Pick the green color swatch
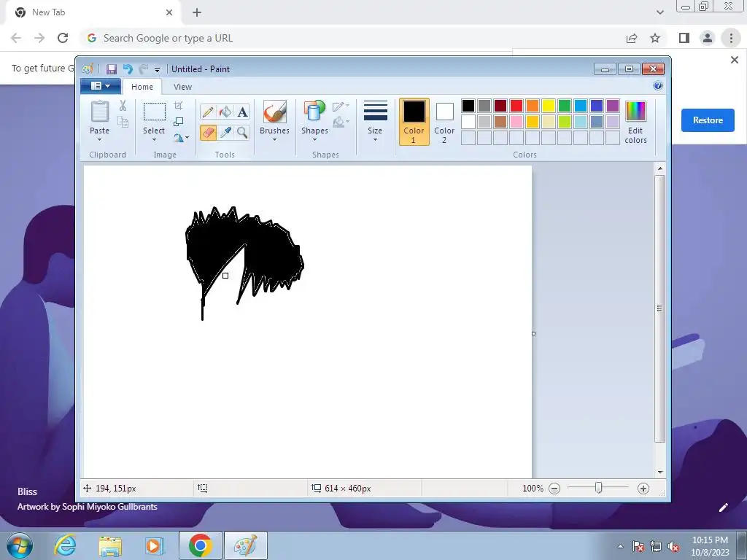Image resolution: width=747 pixels, height=560 pixels. [x=565, y=106]
